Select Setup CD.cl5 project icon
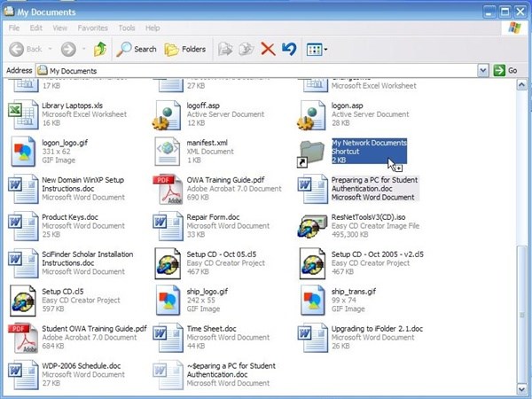The width and height of the screenshot is (532, 399). click(22, 301)
